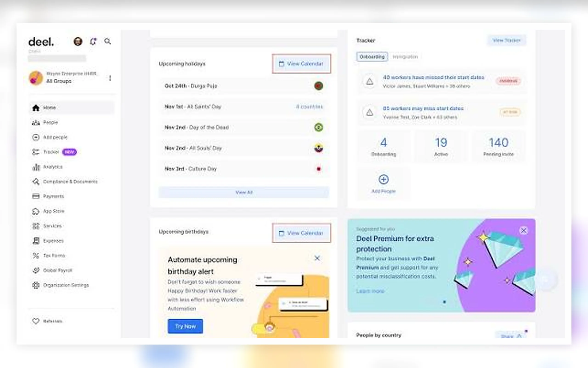This screenshot has height=368, width=588.
Task: Click View Tracker button
Action: 507,40
